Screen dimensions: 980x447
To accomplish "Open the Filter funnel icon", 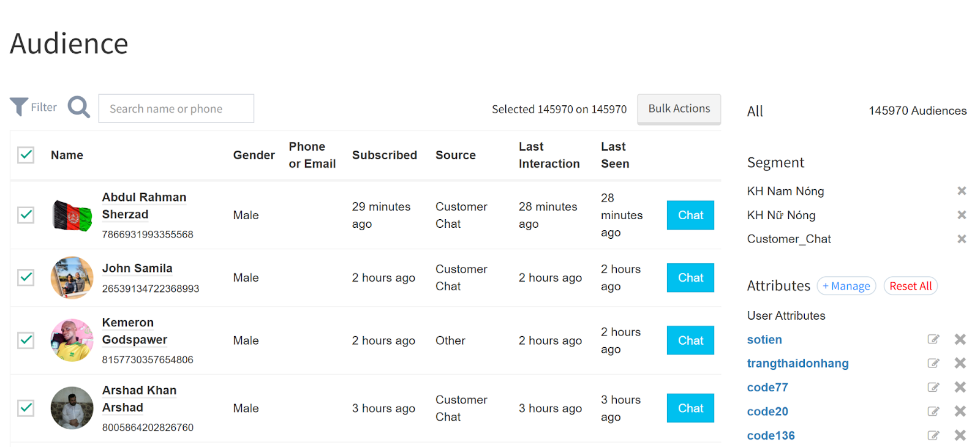I will tap(19, 107).
